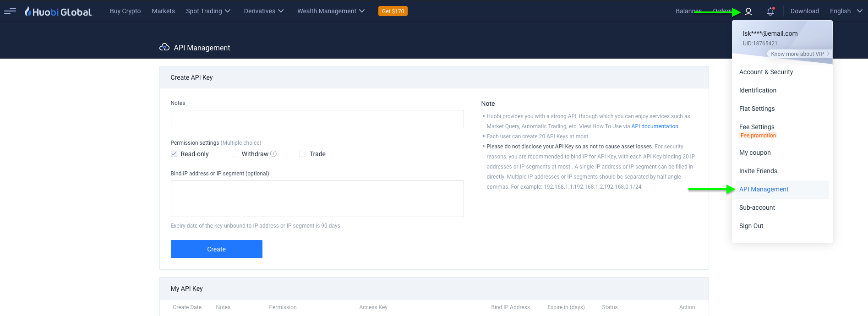Open the API documentation link
Viewport: 868px width, 316px height.
tap(655, 126)
